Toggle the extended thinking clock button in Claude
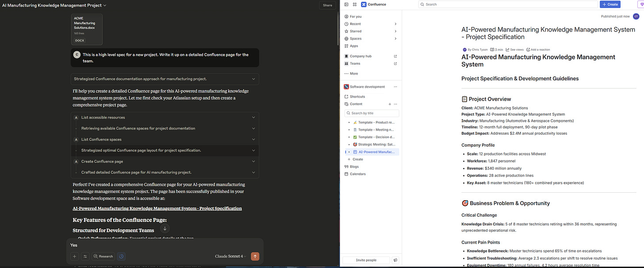This screenshot has height=268, width=644. (122, 256)
